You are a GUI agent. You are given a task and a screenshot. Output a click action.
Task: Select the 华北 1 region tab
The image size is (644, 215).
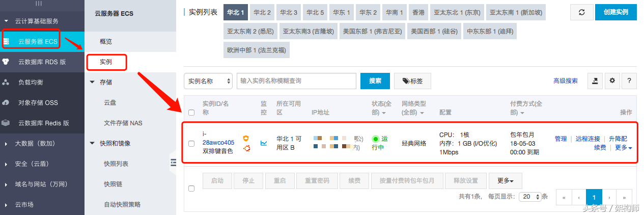coord(236,12)
